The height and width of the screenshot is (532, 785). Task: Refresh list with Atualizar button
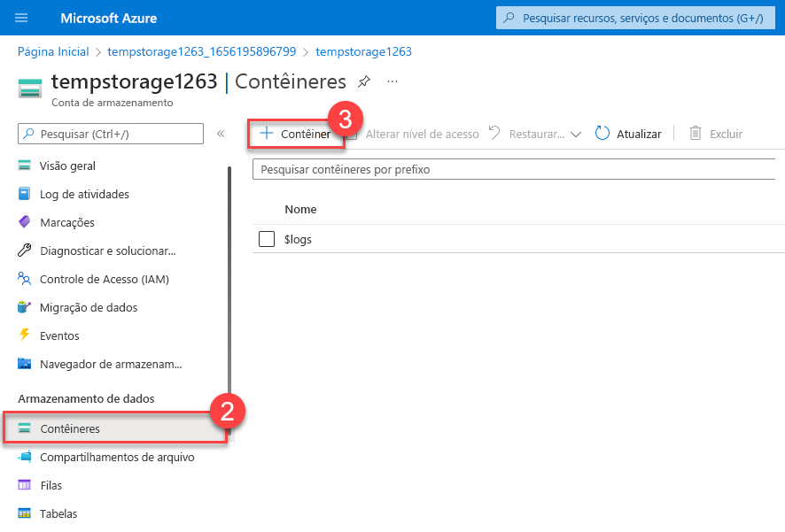628,134
